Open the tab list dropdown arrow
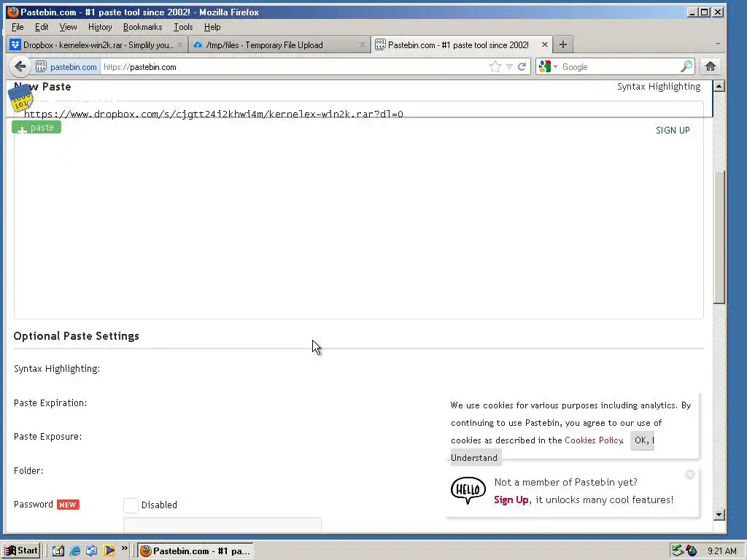 pyautogui.click(x=718, y=44)
